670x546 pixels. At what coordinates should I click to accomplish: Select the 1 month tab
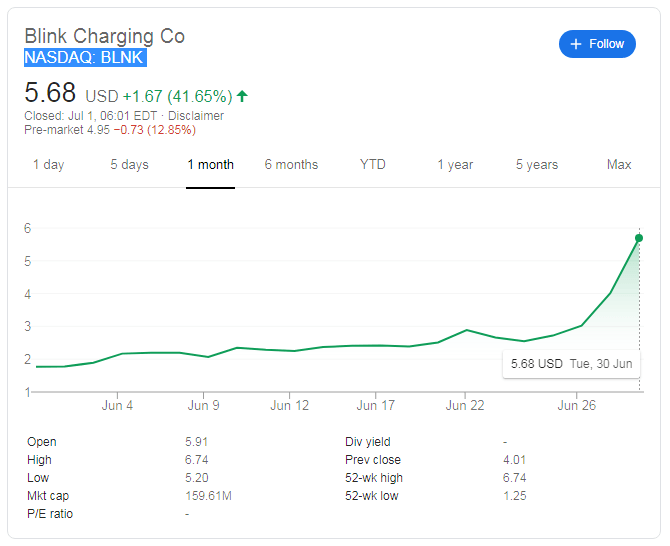point(211,164)
